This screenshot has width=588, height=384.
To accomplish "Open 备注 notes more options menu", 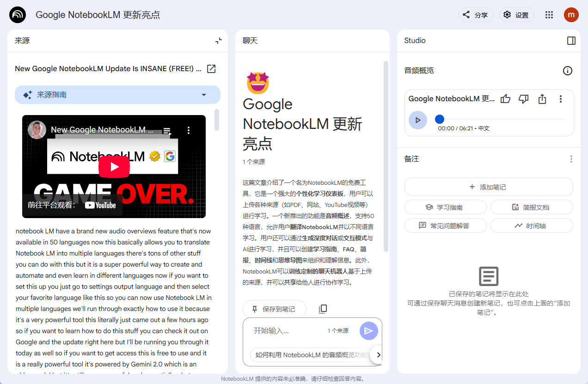I will point(571,159).
